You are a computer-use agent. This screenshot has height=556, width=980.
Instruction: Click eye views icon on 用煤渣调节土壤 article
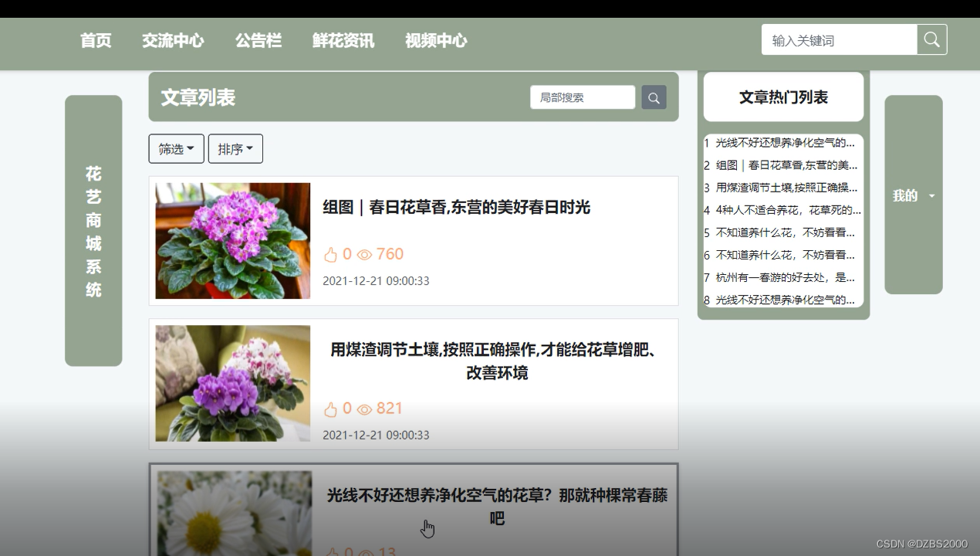coord(364,409)
